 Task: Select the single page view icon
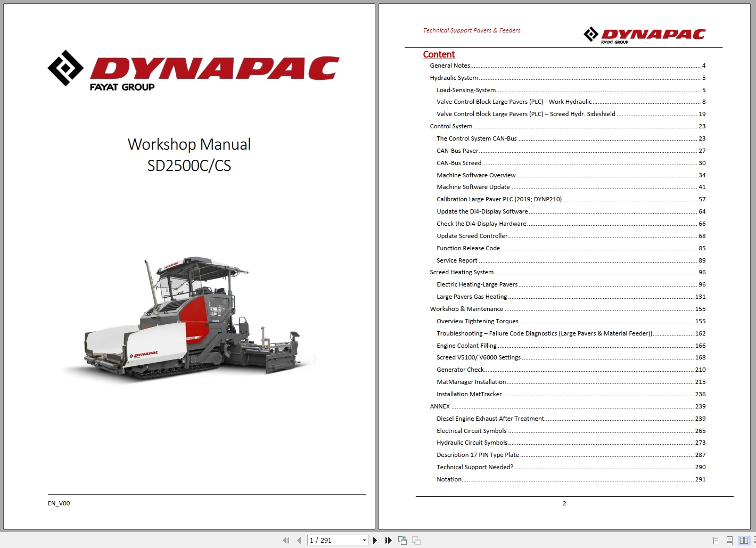[717, 540]
